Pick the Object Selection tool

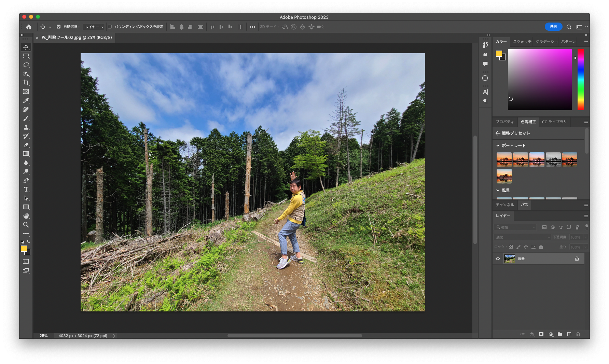click(26, 74)
